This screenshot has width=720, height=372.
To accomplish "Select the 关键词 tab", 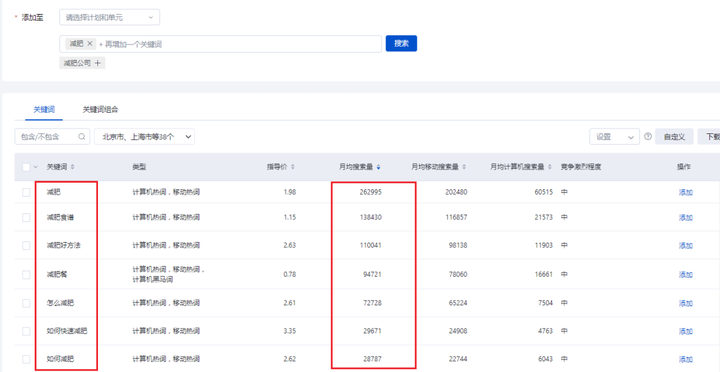I will click(44, 110).
